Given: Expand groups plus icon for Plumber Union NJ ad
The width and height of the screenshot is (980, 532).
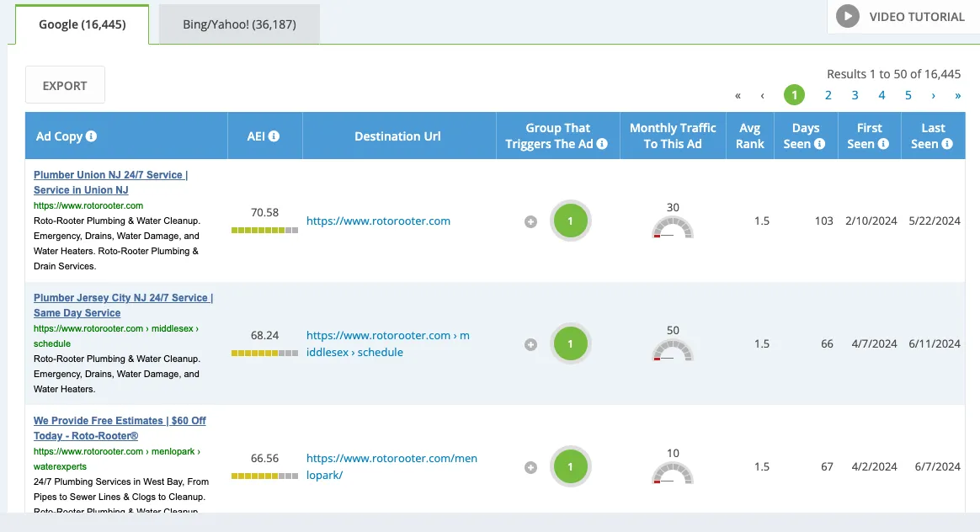Looking at the screenshot, I should click(x=530, y=221).
